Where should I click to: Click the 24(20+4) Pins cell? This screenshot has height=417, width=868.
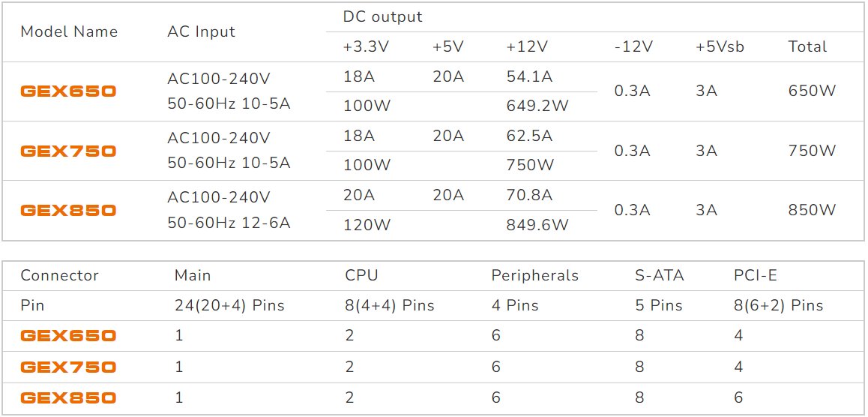(229, 305)
